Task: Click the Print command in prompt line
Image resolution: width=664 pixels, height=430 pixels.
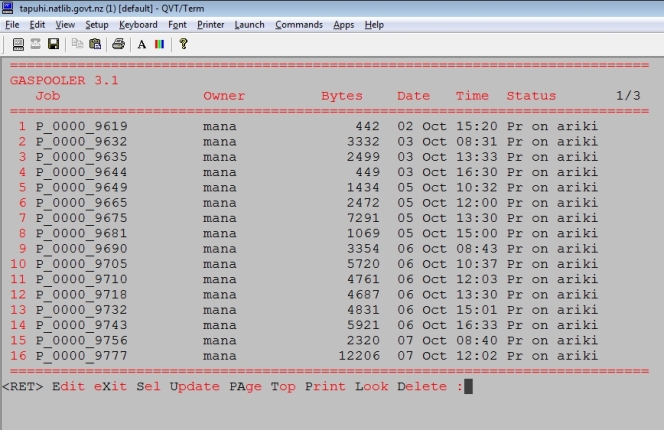Action: click(325, 386)
